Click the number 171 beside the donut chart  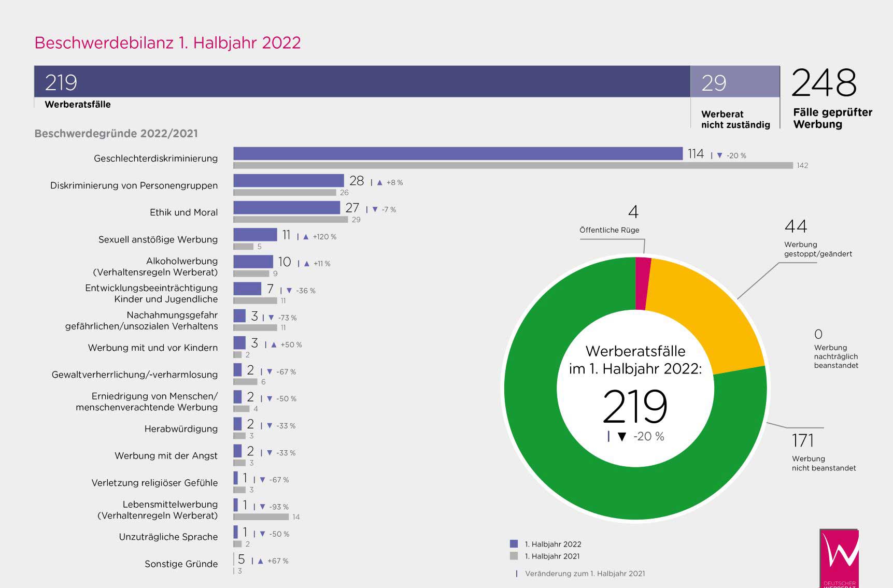(803, 441)
